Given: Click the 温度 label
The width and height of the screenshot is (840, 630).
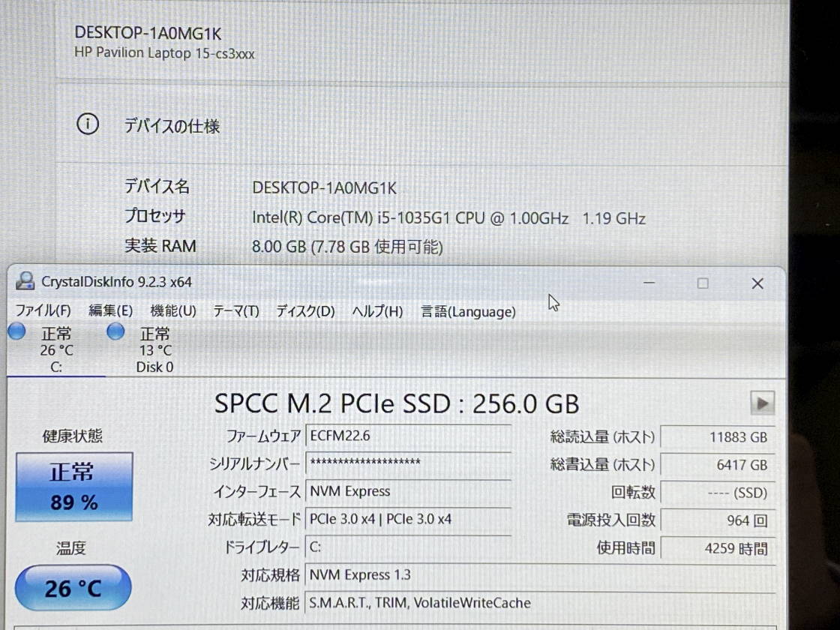Looking at the screenshot, I should pos(70,548).
